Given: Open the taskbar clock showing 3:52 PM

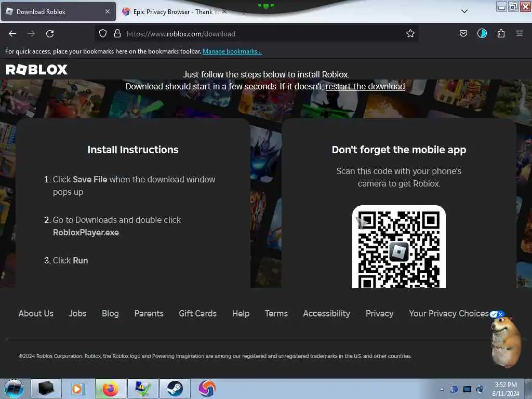Looking at the screenshot, I should pos(506,389).
